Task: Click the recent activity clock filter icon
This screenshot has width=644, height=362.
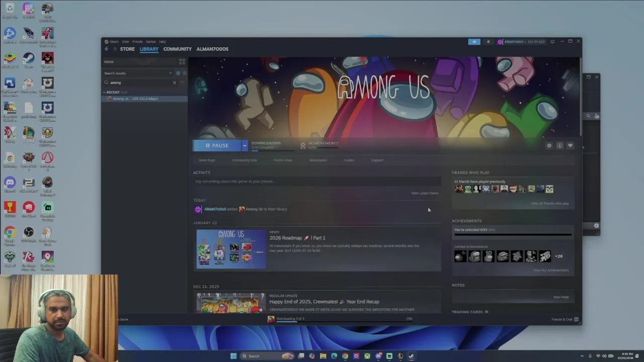Action: [x=178, y=73]
